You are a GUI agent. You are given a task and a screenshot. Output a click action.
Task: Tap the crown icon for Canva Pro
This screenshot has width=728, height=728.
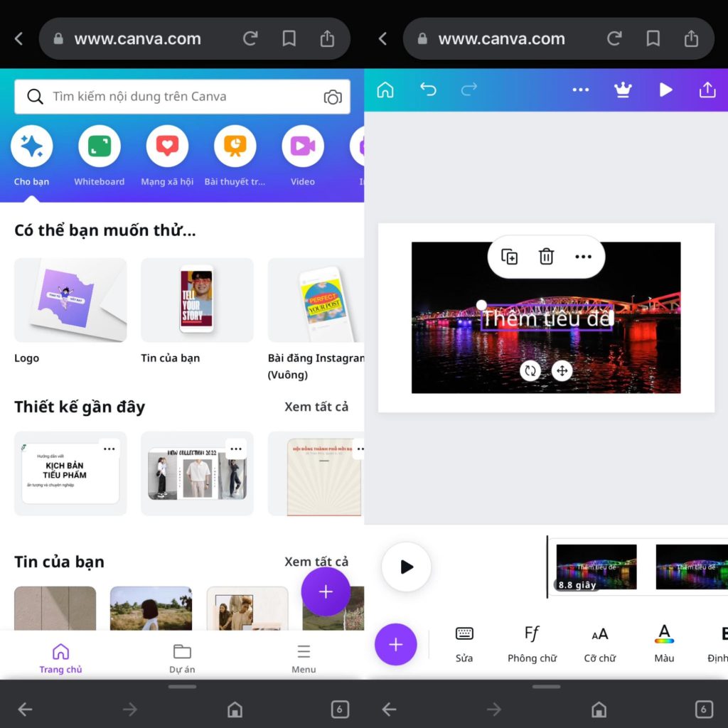623,90
